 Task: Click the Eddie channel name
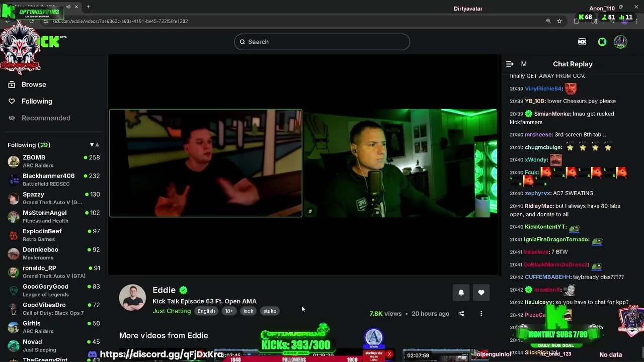[164, 290]
